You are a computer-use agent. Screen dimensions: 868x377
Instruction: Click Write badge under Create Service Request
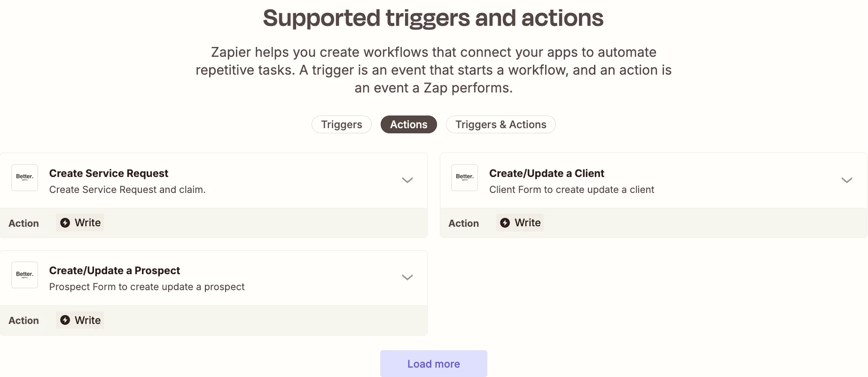(x=80, y=223)
